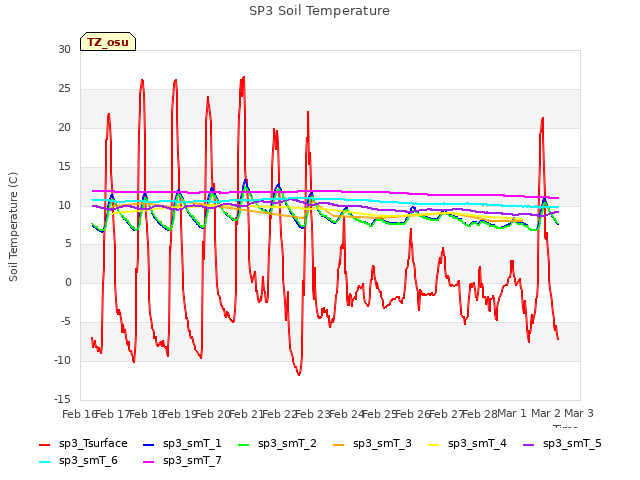Toggle sp3_smT_4 legend entry

pyautogui.click(x=467, y=443)
